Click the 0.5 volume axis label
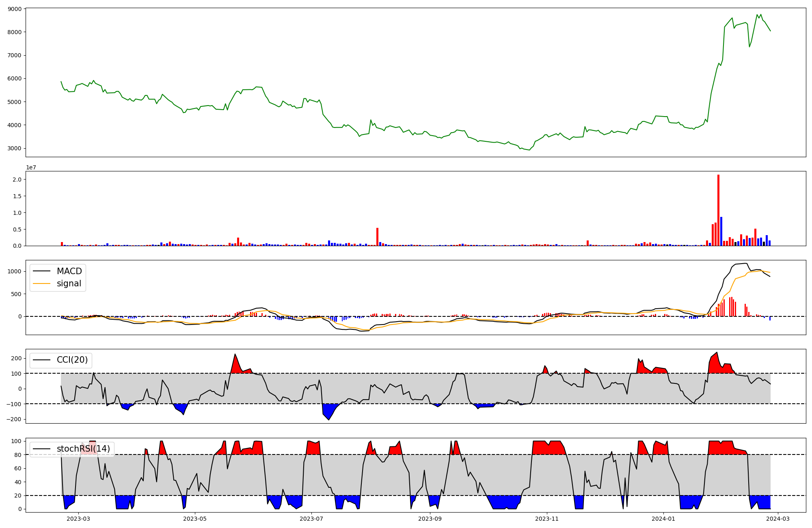The width and height of the screenshot is (812, 528). pyautogui.click(x=17, y=229)
